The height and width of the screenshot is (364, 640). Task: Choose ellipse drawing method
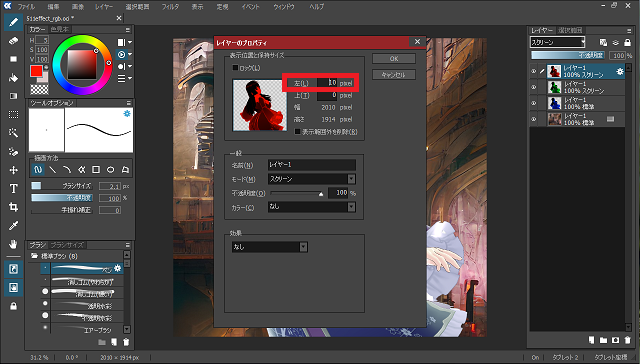(111, 169)
